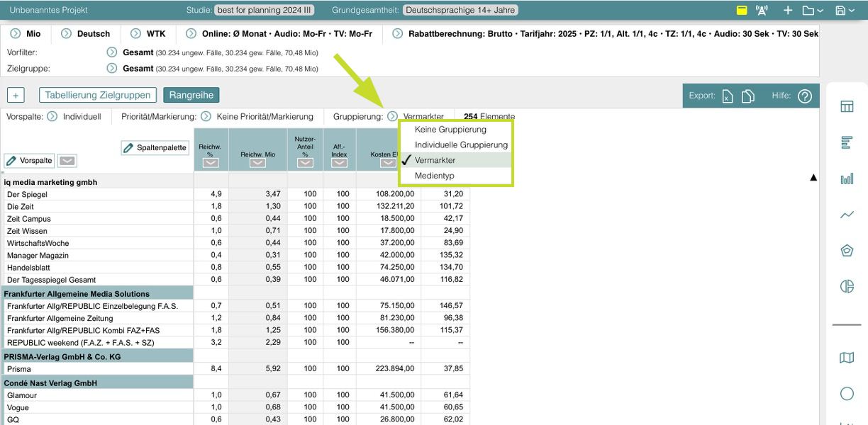
Task: Switch to vertical bar chart view
Action: pyautogui.click(x=847, y=178)
